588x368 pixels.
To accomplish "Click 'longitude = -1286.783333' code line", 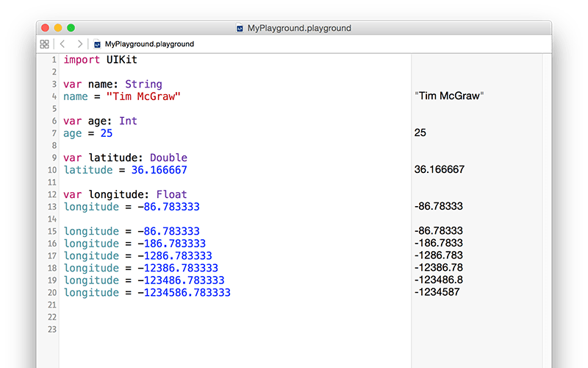I will [x=137, y=255].
